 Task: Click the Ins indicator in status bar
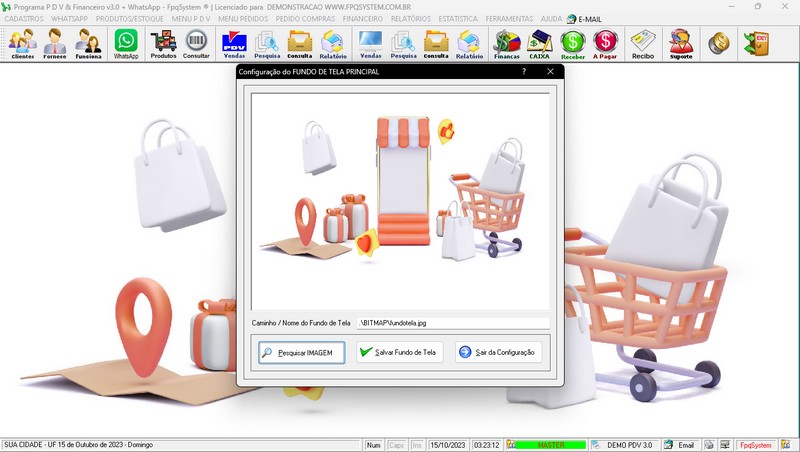417,445
